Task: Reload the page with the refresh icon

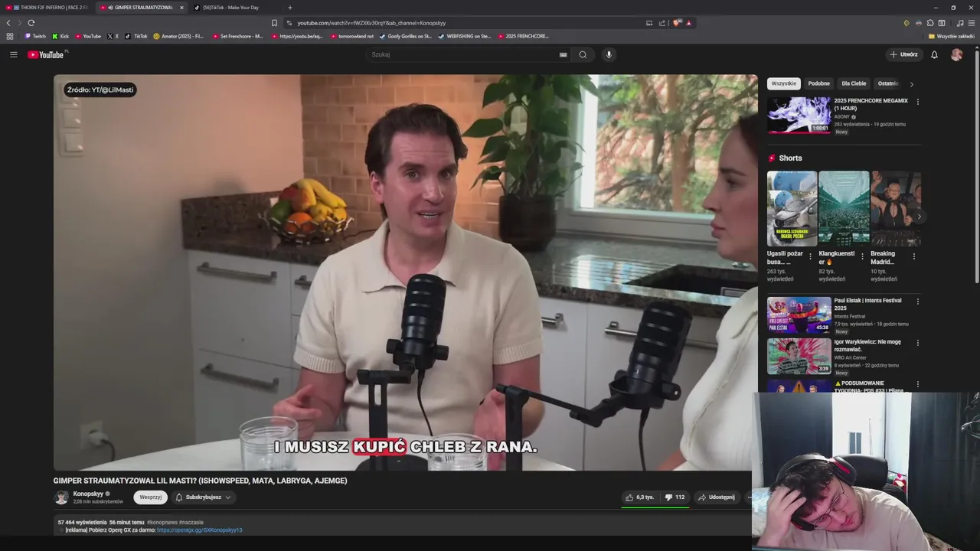Action: (x=31, y=23)
